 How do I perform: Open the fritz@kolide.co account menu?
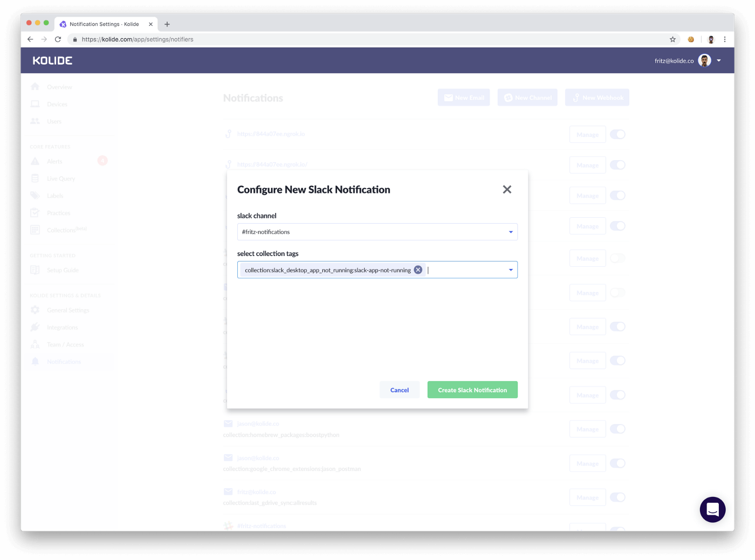pos(718,60)
